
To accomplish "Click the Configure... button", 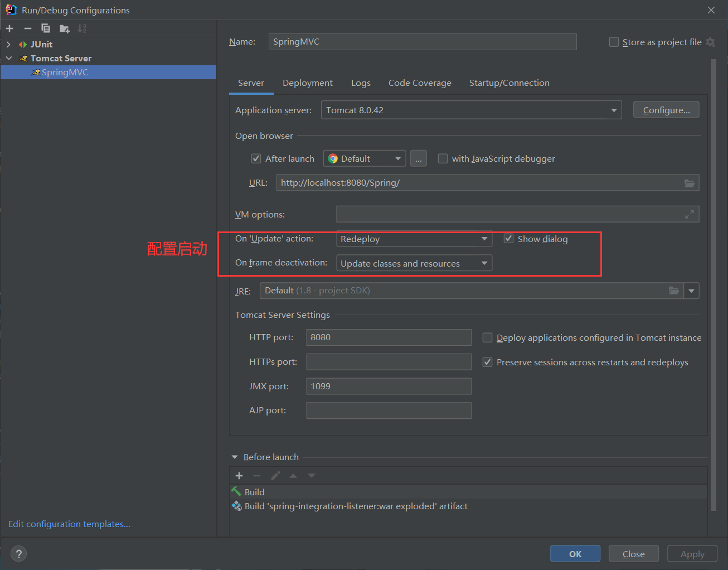I will 666,110.
